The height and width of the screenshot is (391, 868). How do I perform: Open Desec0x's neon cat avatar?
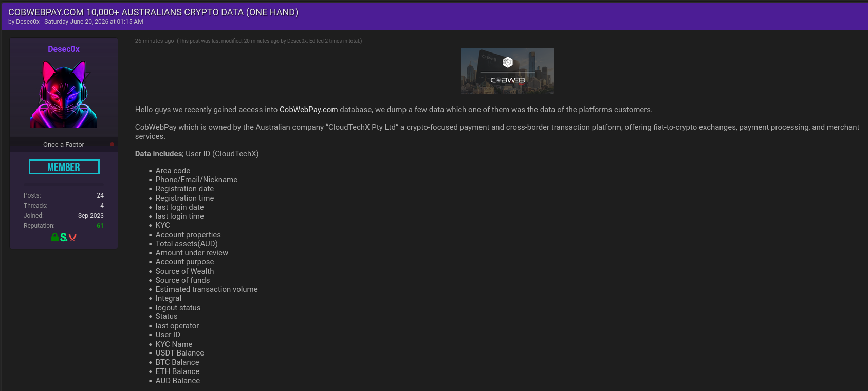[x=64, y=94]
